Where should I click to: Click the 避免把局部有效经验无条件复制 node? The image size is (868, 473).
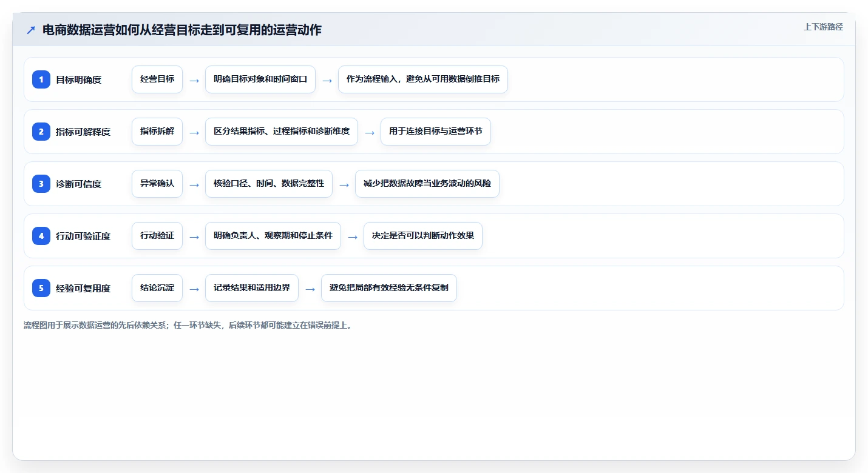[x=389, y=288]
